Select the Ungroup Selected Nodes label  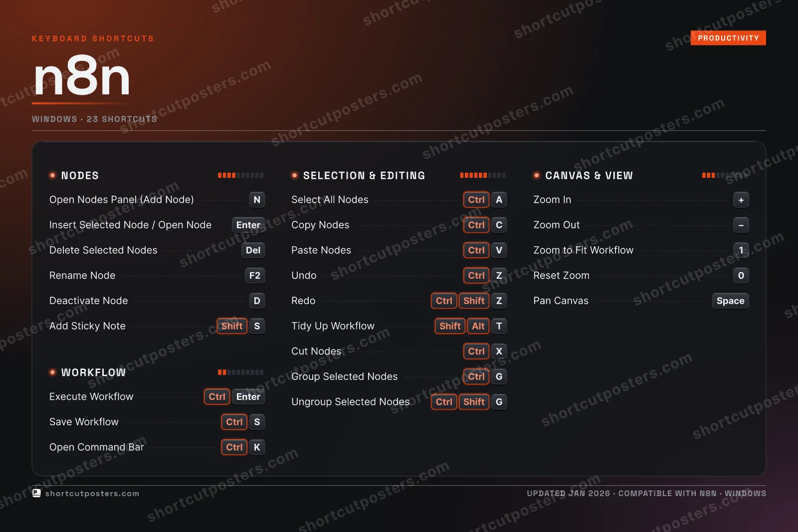tap(350, 402)
